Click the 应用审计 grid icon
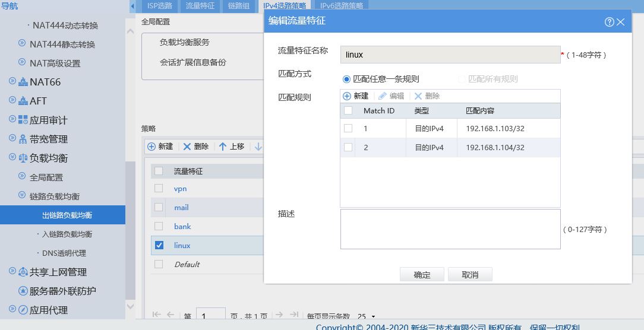644x330 pixels. [x=23, y=119]
